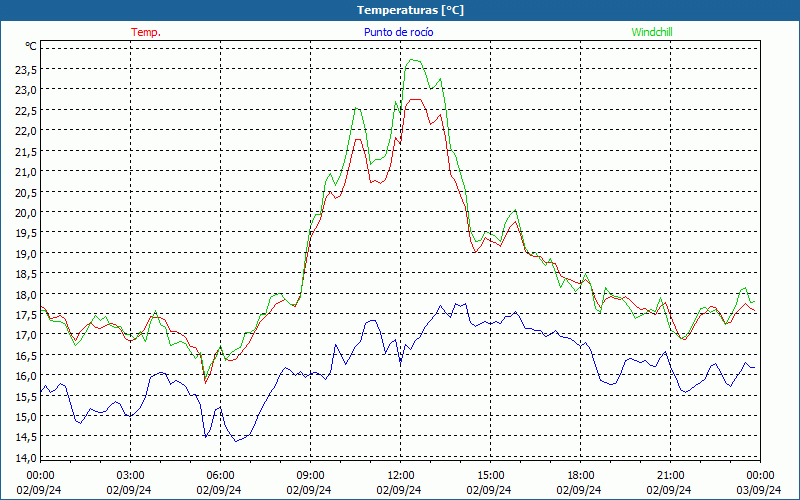Click the 19,5 y-axis value
This screenshot has width=800, height=500.
pos(26,234)
